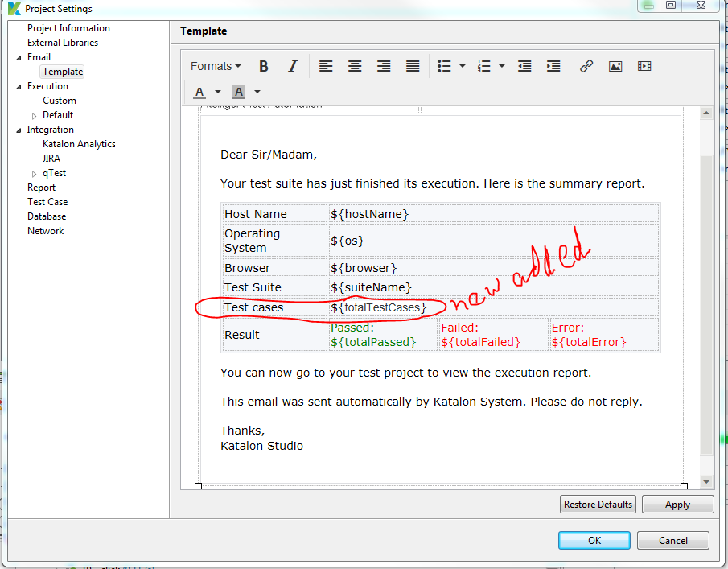Open JIRA integration settings

coord(51,159)
